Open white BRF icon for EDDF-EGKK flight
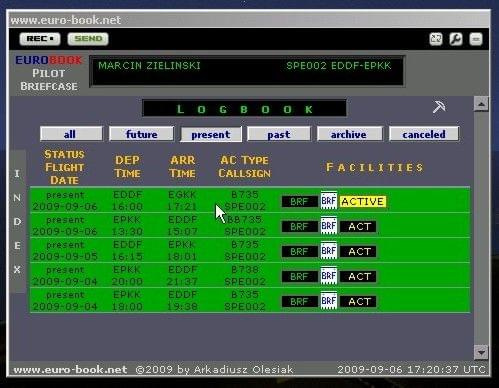 coord(329,201)
